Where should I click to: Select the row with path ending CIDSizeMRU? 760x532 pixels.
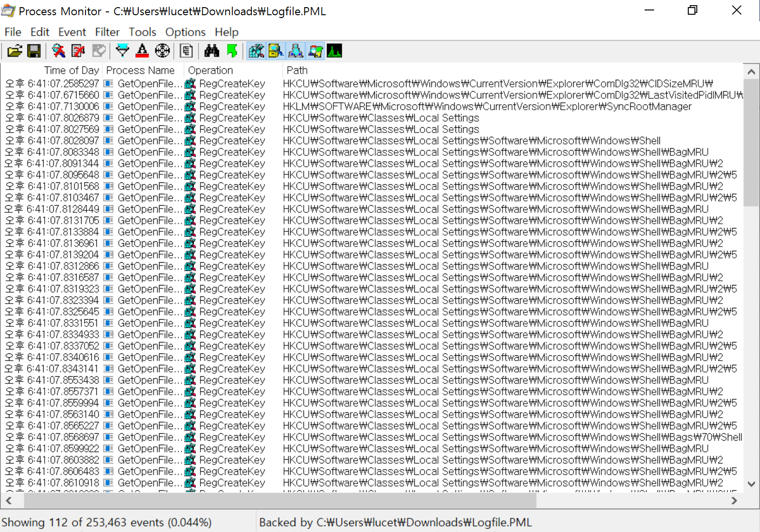pos(372,84)
